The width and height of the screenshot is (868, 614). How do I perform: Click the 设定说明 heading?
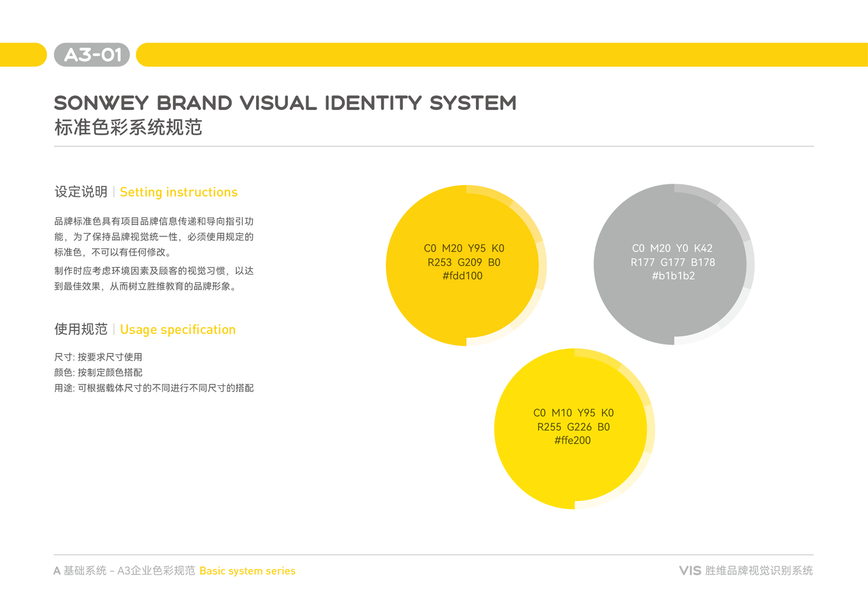[x=81, y=192]
